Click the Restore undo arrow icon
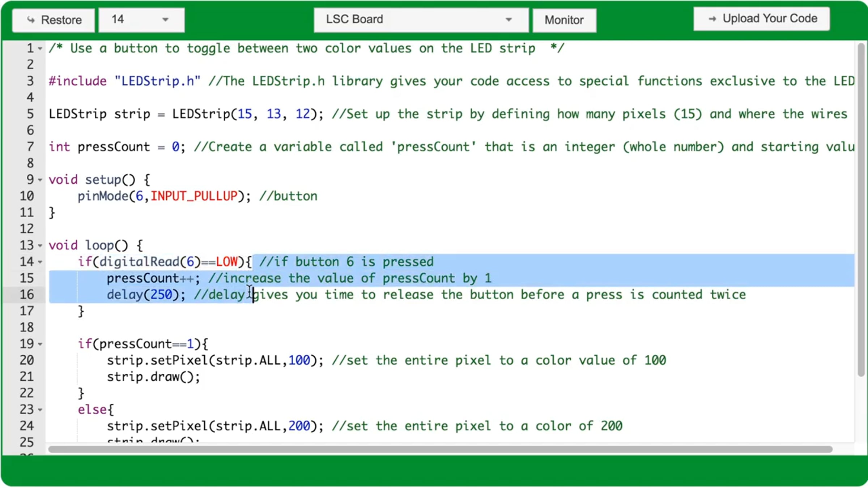The width and height of the screenshot is (868, 488). pyautogui.click(x=31, y=20)
